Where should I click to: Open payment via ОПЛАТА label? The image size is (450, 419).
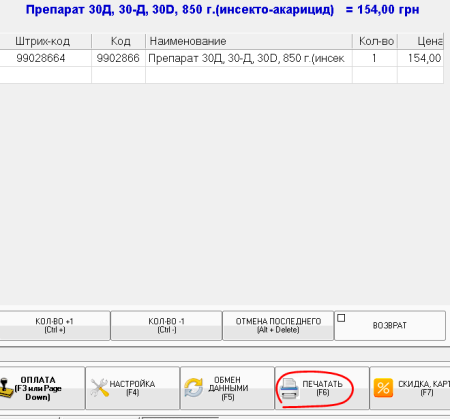38,388
